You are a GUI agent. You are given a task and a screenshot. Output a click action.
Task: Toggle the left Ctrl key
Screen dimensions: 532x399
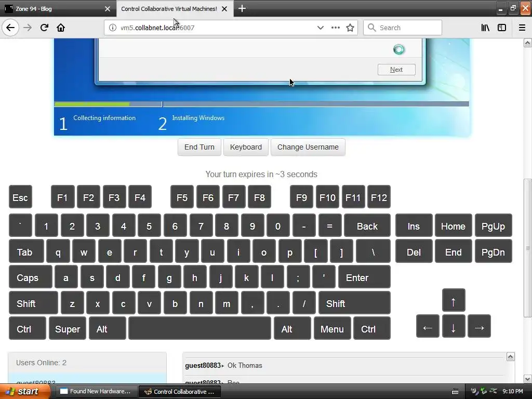pos(28,328)
